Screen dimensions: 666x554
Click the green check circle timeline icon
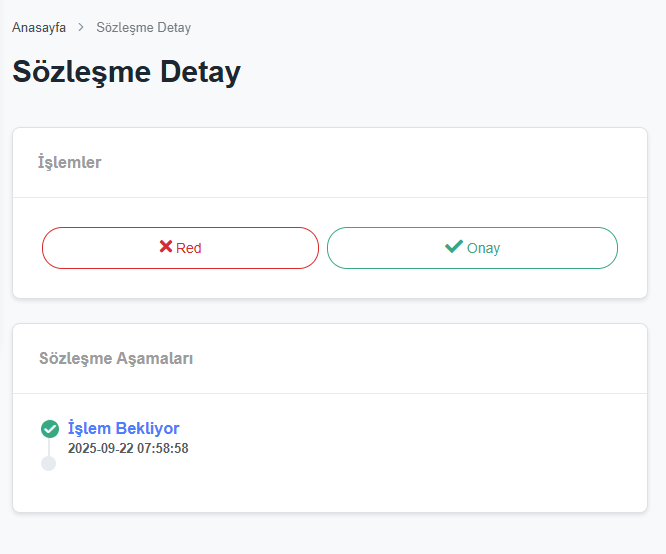(x=49, y=429)
